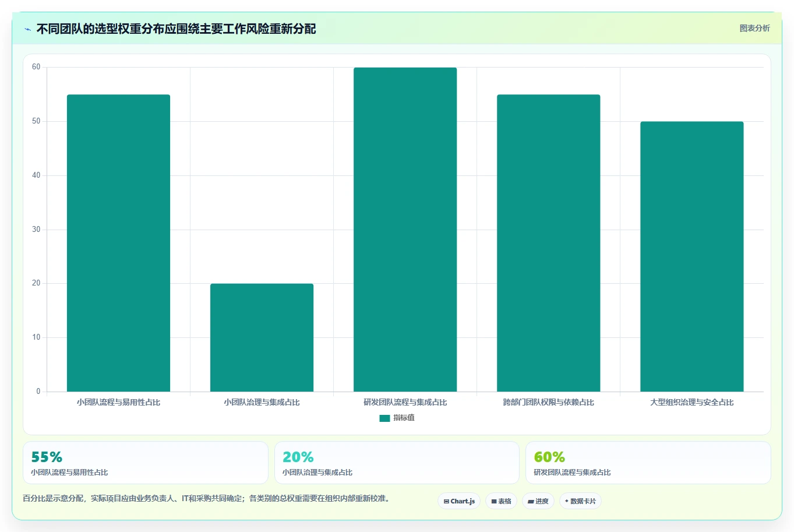Click the 小团队治理与集成占比 bar
Screen dimensions: 794x532
pyautogui.click(x=262, y=337)
